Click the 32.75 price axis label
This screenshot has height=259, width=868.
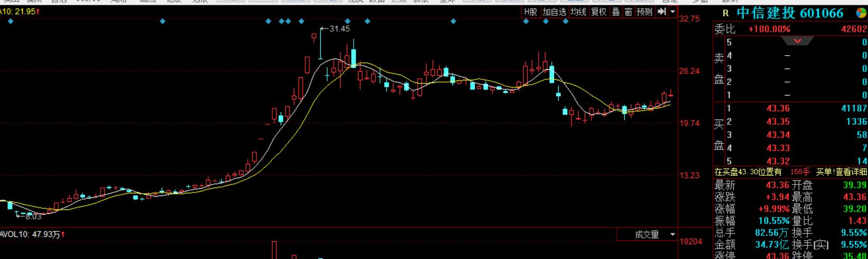click(x=689, y=18)
